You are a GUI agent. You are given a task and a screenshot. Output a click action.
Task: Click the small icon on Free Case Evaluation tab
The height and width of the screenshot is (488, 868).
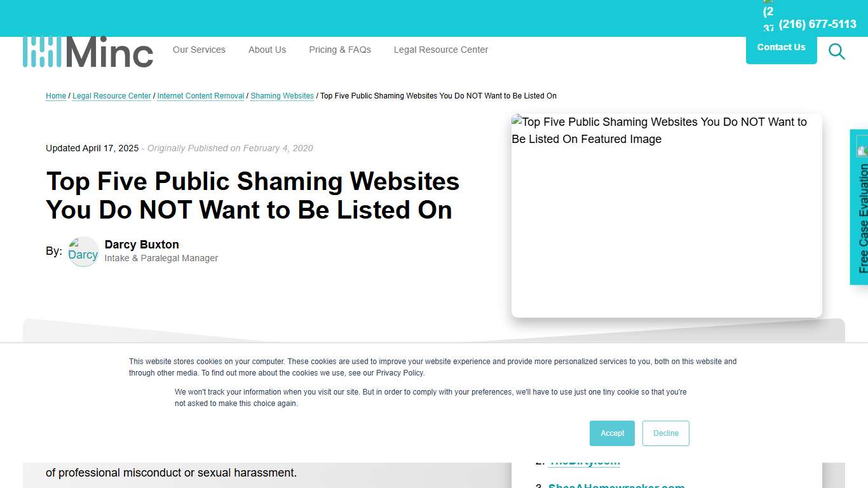pyautogui.click(x=862, y=150)
